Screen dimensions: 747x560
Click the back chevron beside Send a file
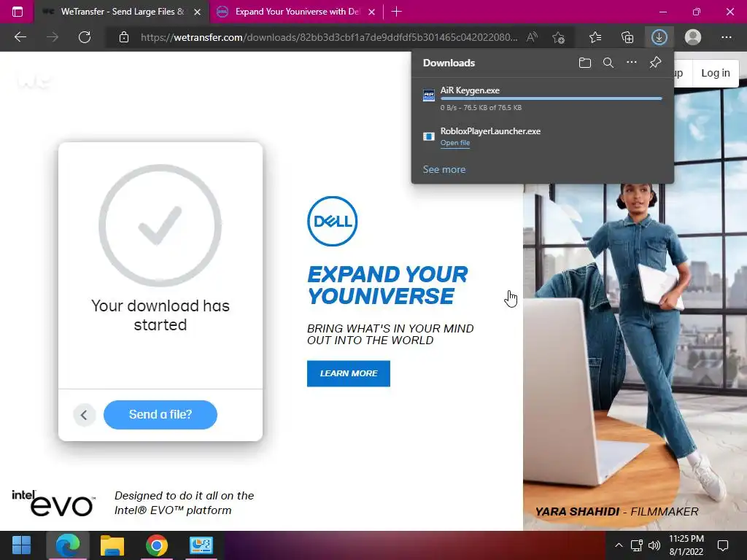coord(85,415)
